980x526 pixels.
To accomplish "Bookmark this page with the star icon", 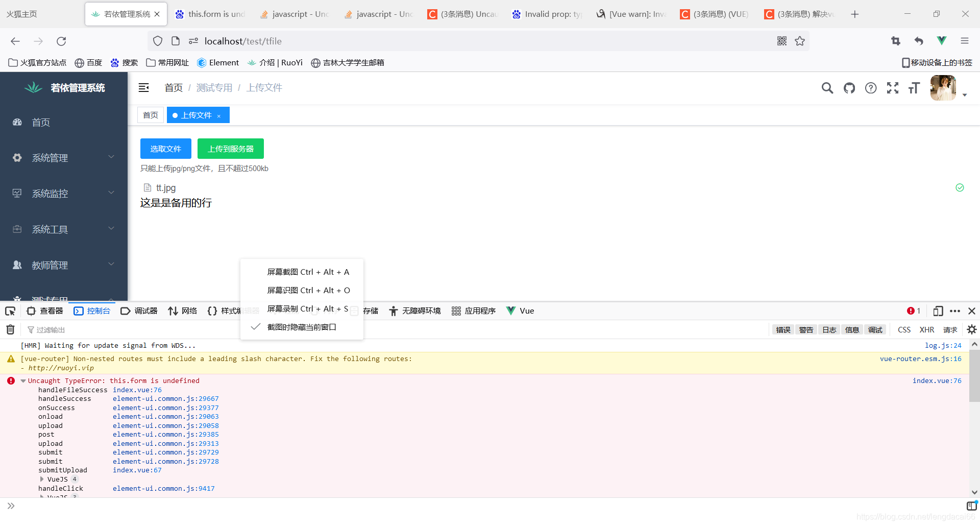I will (800, 41).
